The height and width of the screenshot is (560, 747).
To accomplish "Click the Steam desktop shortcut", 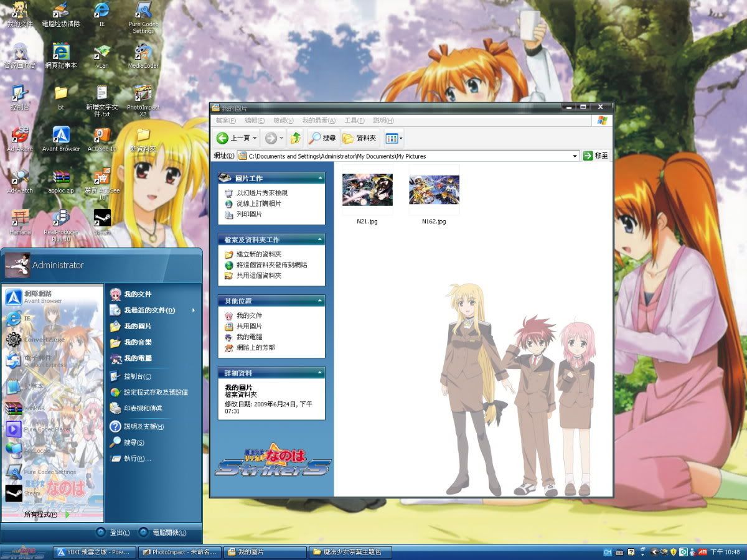I will click(101, 222).
